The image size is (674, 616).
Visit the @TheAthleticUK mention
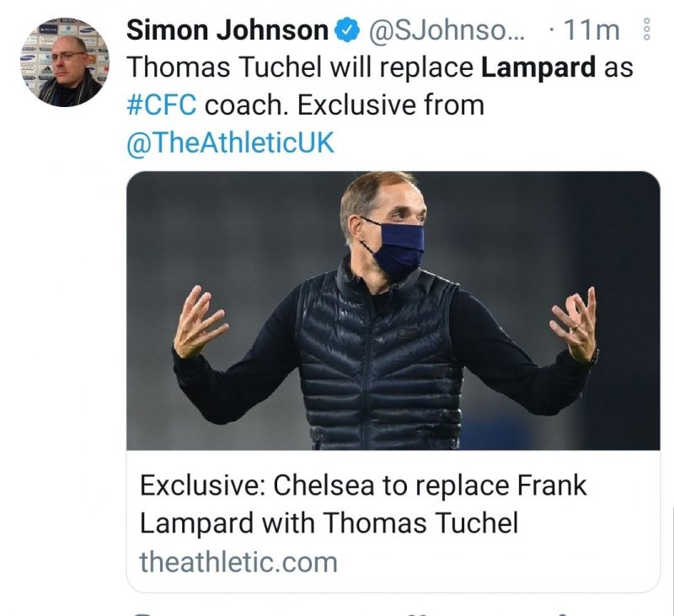click(x=230, y=142)
